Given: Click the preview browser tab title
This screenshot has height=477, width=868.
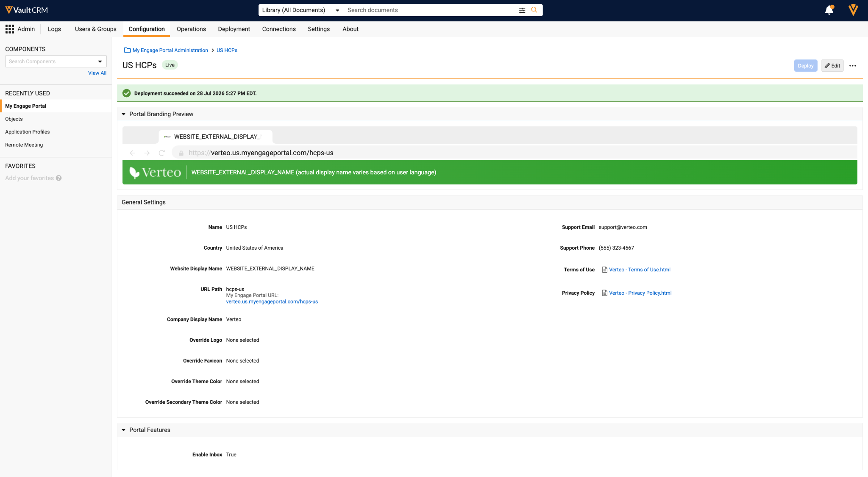Looking at the screenshot, I should click(218, 137).
